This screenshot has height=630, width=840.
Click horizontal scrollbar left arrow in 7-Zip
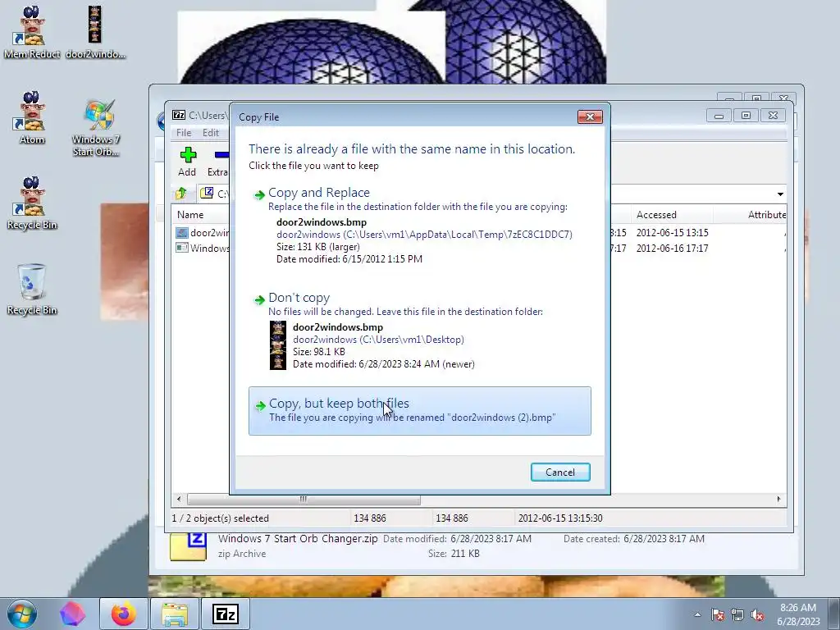click(179, 500)
